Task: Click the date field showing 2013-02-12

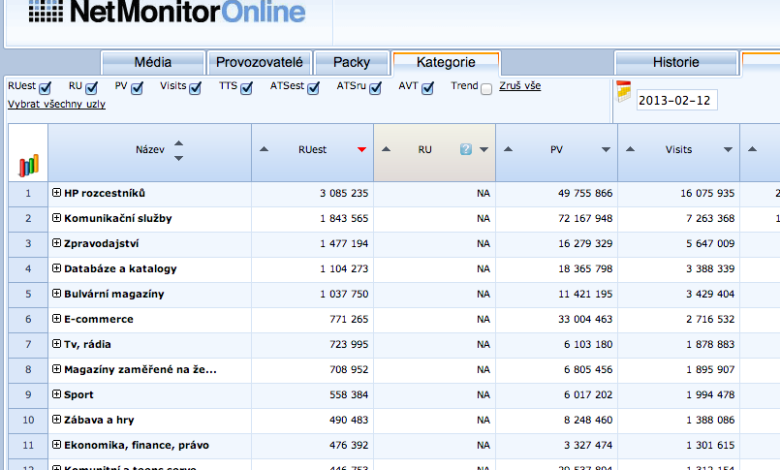Action: [676, 100]
